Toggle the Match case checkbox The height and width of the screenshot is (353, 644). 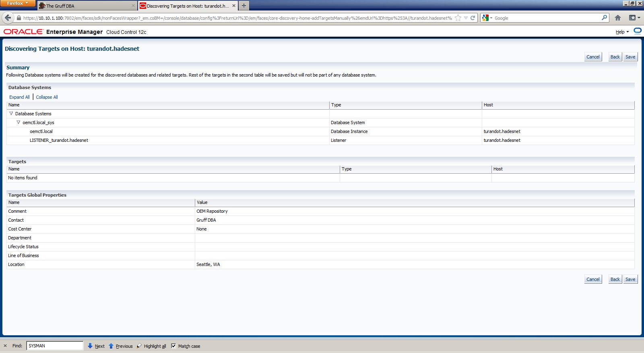point(173,346)
